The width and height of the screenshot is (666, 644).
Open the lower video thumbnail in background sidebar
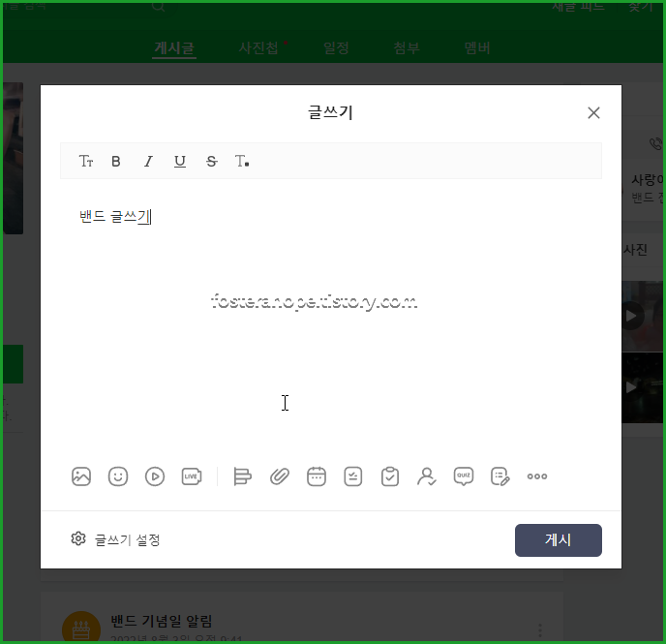pyautogui.click(x=642, y=387)
